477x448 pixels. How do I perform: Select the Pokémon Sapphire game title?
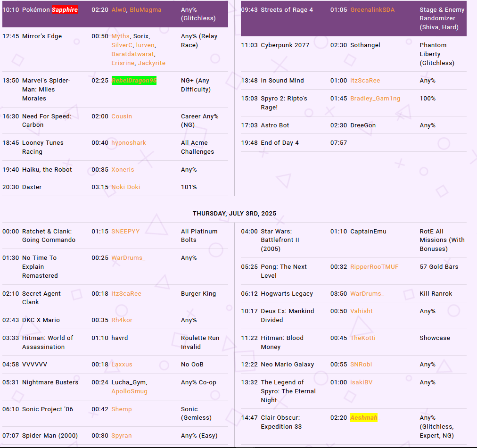click(x=50, y=10)
